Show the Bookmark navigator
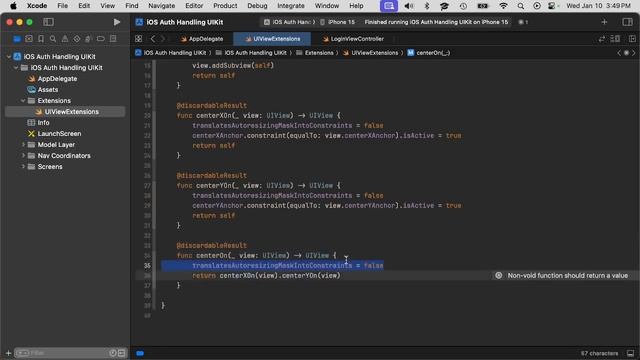 coord(41,39)
